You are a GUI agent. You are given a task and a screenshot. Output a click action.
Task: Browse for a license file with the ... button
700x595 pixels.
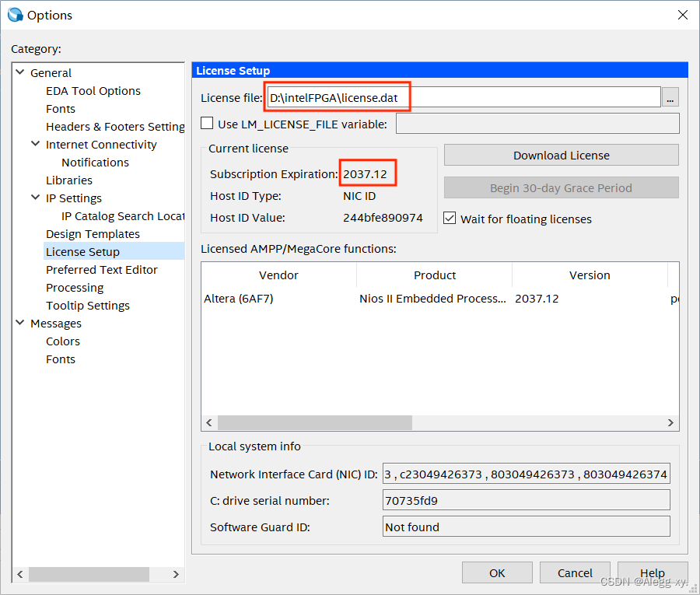coord(670,97)
